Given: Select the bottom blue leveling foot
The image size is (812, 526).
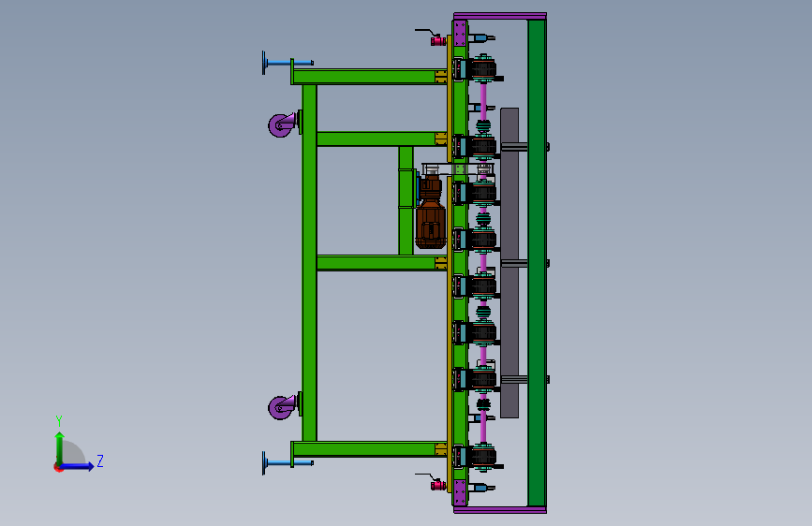Looking at the screenshot, I should tap(287, 463).
